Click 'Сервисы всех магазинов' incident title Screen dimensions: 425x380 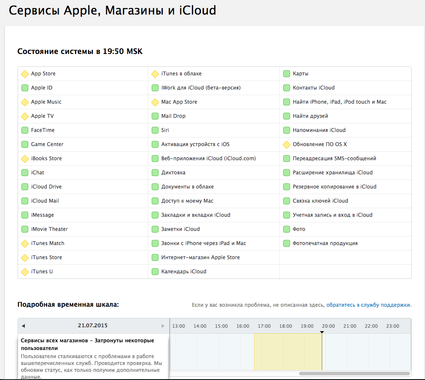point(87,344)
